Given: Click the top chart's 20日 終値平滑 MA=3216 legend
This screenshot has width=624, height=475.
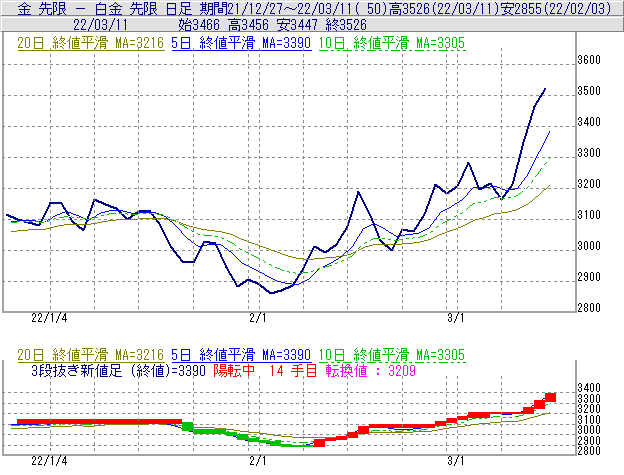Looking at the screenshot, I should coord(90,43).
